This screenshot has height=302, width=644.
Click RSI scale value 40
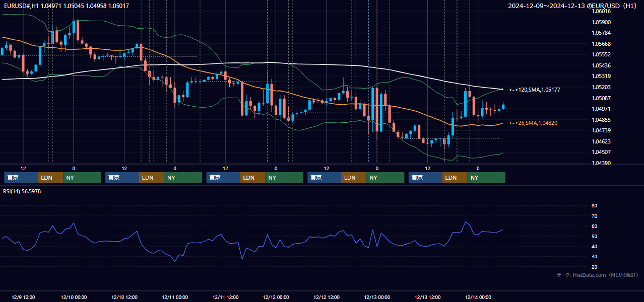594,246
